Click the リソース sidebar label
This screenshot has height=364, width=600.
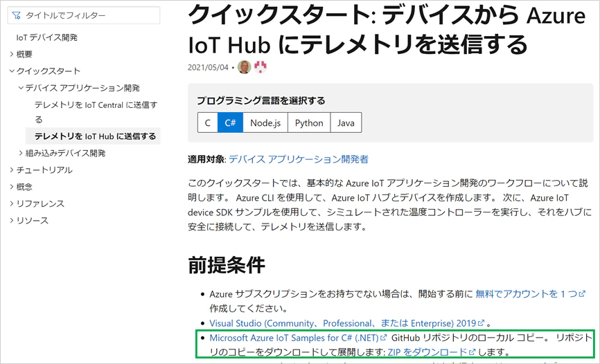click(33, 220)
